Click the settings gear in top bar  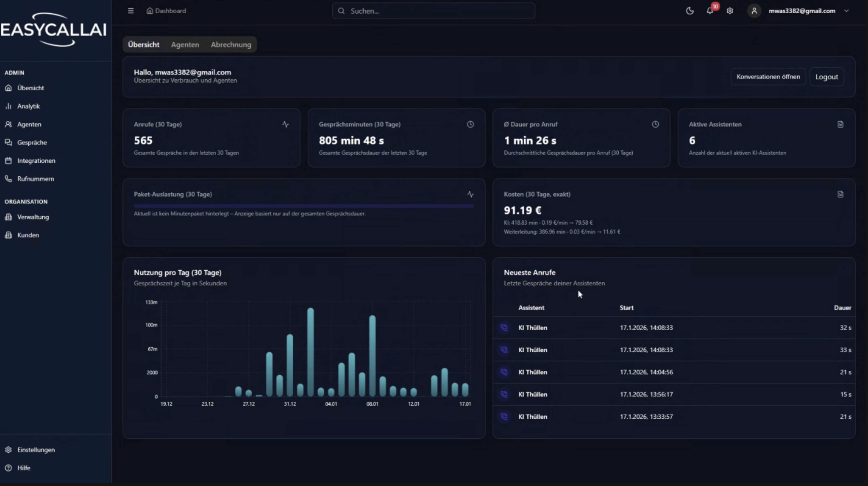[730, 11]
